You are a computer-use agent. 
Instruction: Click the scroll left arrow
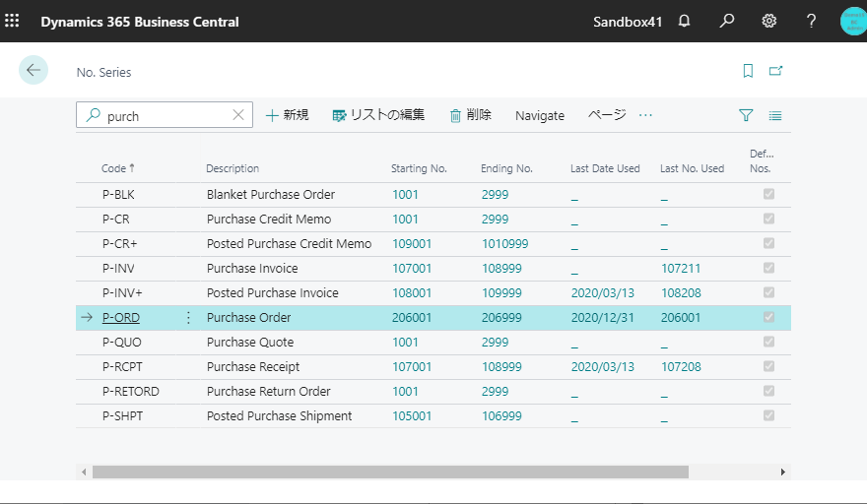[x=84, y=472]
